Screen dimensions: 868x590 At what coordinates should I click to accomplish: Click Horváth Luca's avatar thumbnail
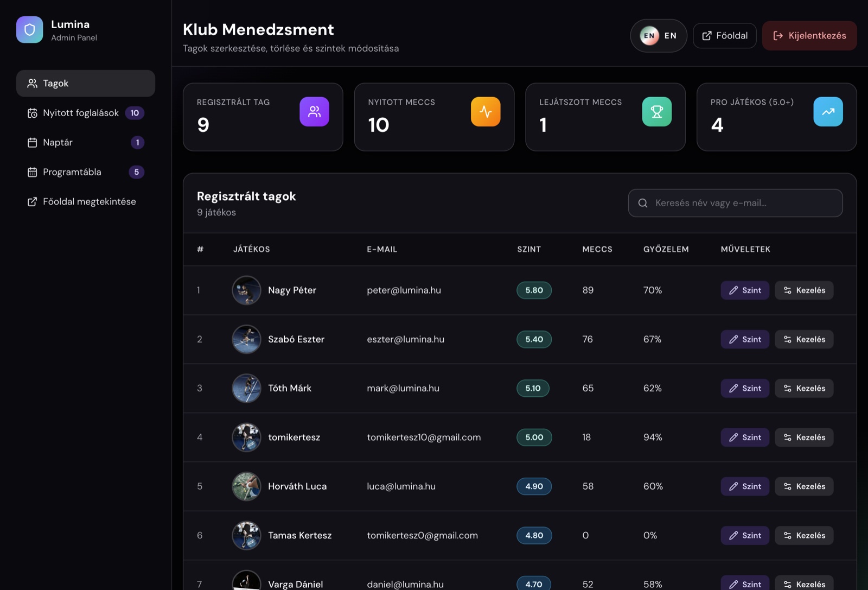point(246,486)
